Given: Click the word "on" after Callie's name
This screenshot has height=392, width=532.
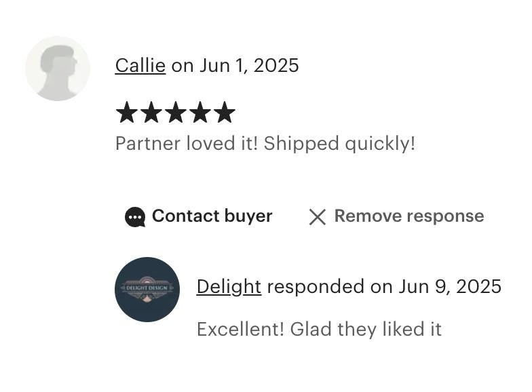Looking at the screenshot, I should pos(183,66).
